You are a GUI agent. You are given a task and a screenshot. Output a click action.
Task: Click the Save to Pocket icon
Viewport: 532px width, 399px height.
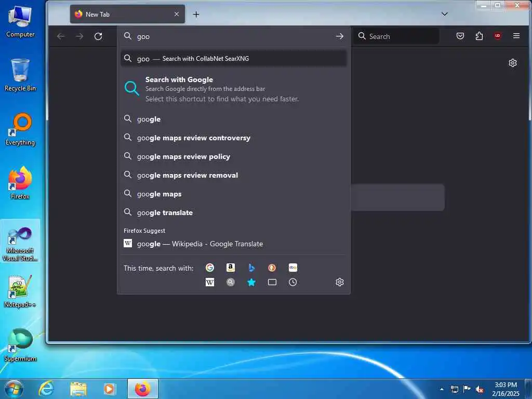[x=460, y=36]
